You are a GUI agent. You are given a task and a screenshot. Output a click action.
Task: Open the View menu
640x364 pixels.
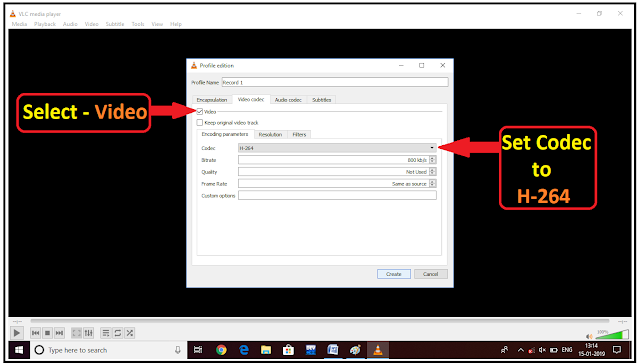click(x=157, y=24)
